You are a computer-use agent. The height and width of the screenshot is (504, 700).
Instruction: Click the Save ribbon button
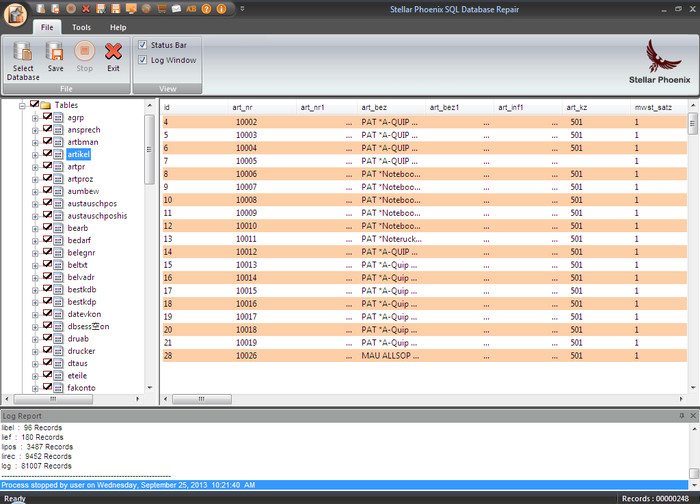click(x=55, y=57)
